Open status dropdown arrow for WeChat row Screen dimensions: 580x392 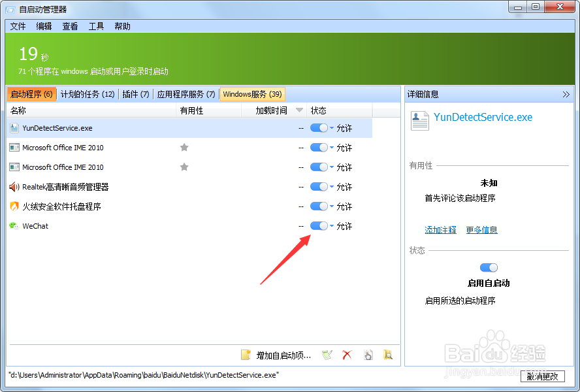(x=332, y=226)
